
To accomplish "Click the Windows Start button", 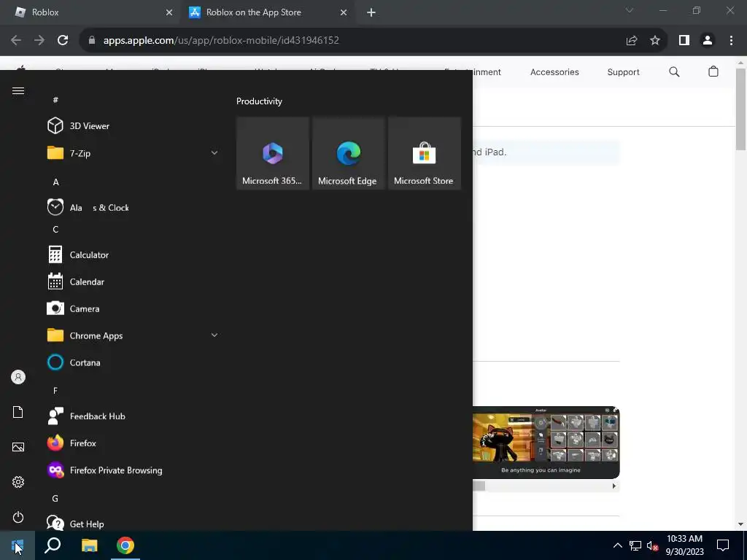I will pyautogui.click(x=18, y=545).
